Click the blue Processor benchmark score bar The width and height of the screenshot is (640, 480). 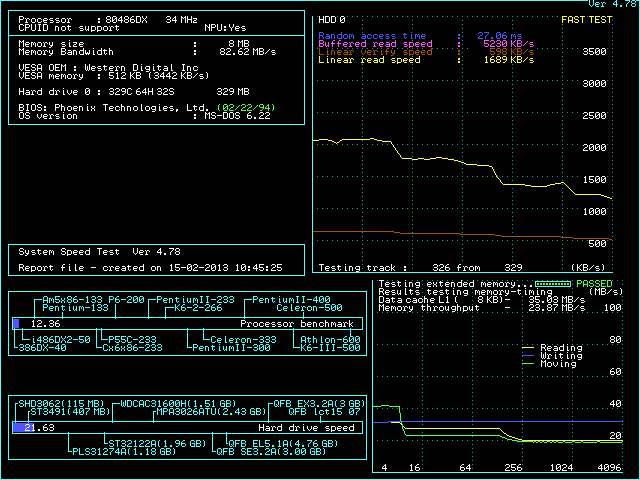(16, 324)
